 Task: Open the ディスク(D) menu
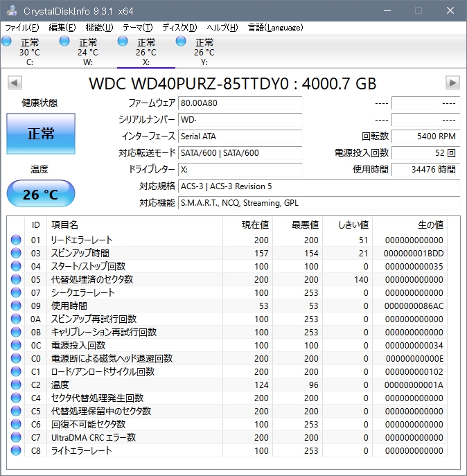pyautogui.click(x=179, y=28)
